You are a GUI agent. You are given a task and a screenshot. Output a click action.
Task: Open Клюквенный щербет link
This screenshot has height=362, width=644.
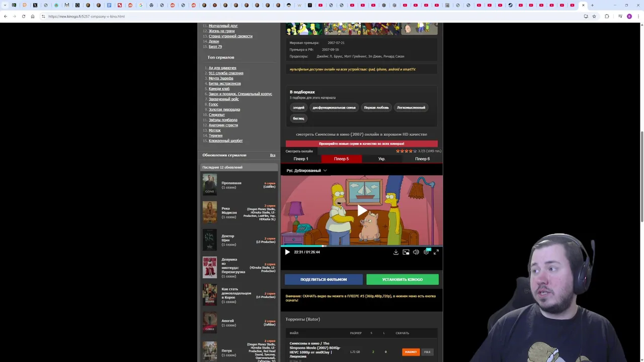pos(225,141)
